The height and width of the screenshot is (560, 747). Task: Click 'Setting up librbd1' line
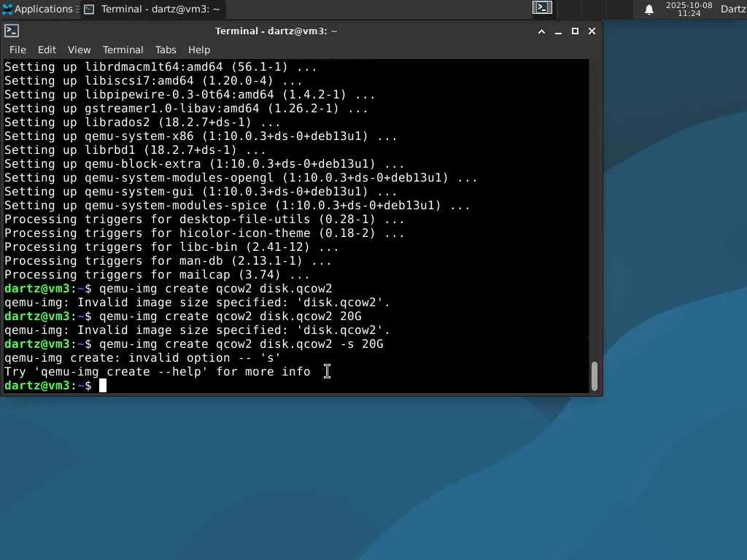135,150
